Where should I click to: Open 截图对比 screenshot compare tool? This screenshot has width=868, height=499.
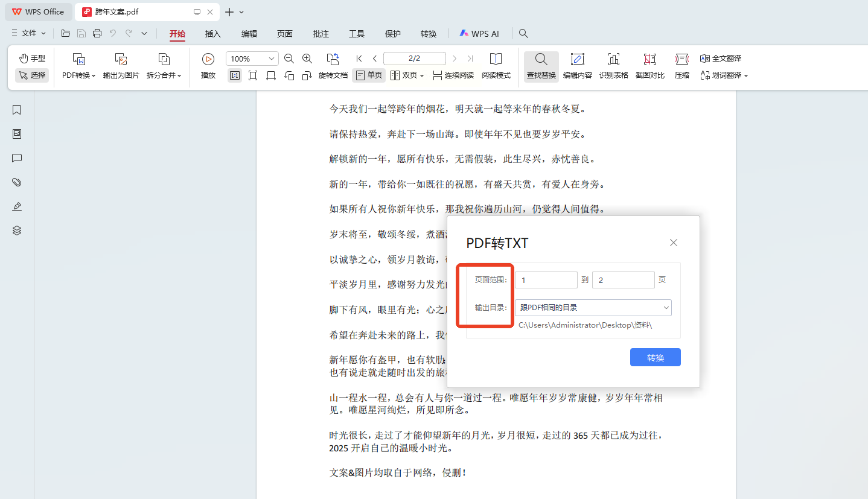point(649,59)
